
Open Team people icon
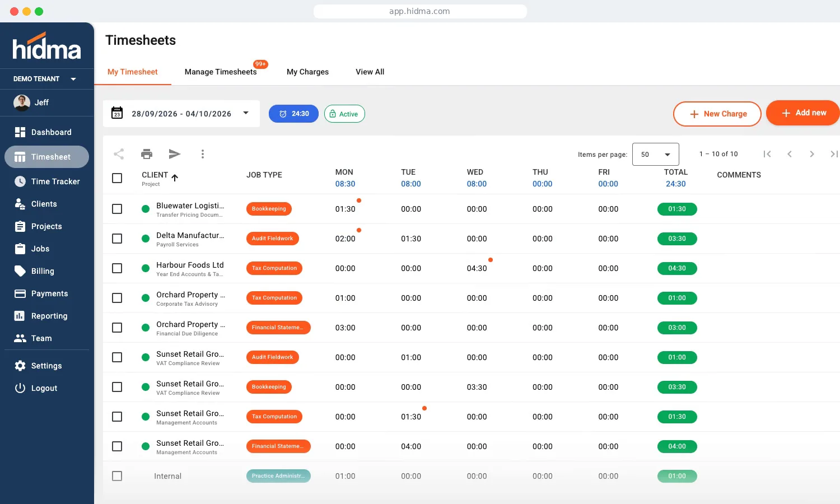pos(20,338)
